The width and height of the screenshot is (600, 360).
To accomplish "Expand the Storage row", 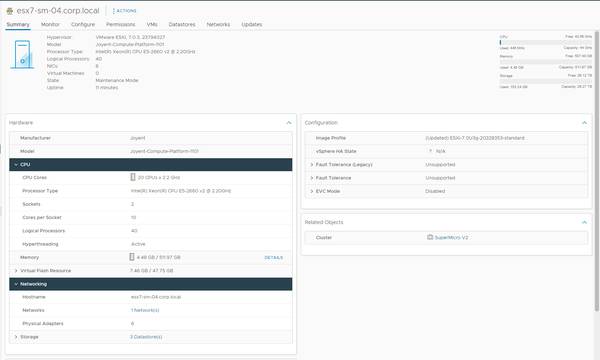I will coord(16,337).
